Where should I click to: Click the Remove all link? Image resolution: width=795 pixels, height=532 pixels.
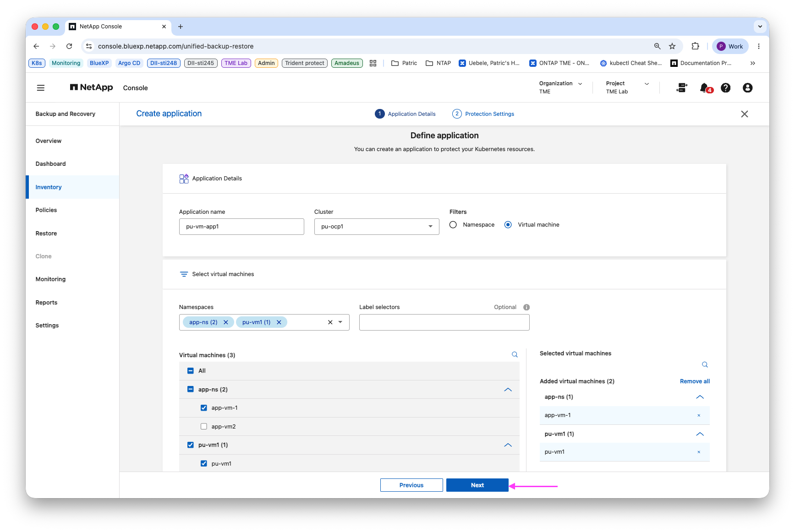[x=695, y=381]
